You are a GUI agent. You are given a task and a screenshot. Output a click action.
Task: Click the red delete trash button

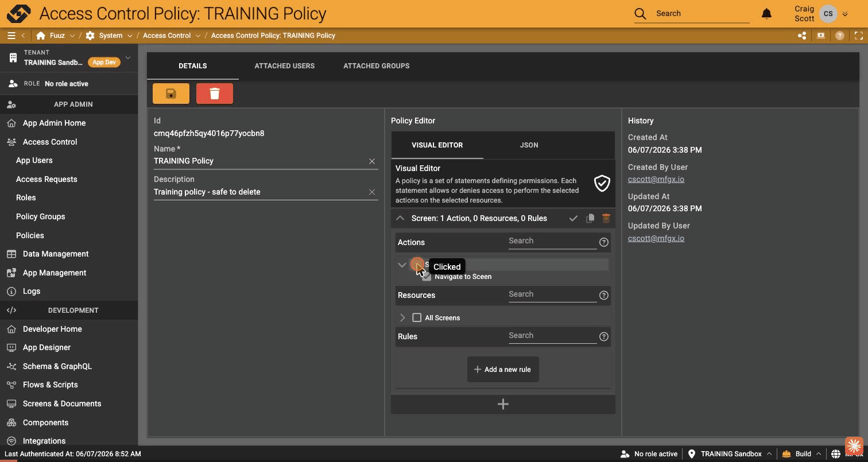coord(215,94)
